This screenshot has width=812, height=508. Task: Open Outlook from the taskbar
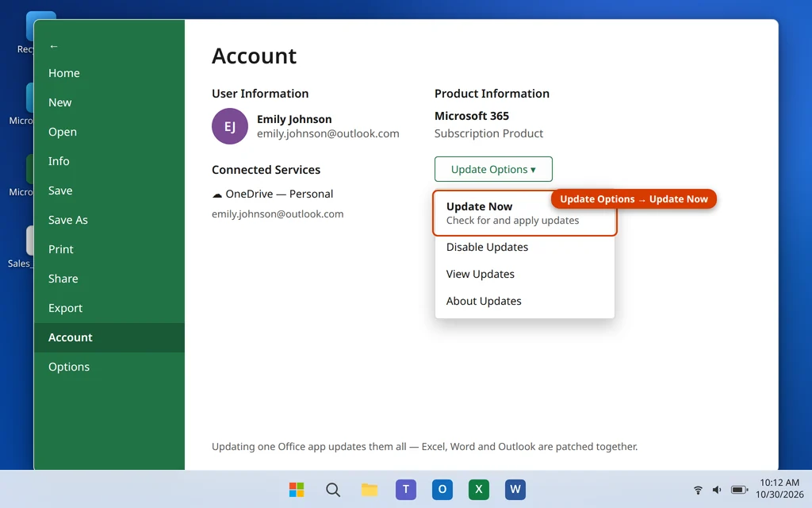click(442, 489)
